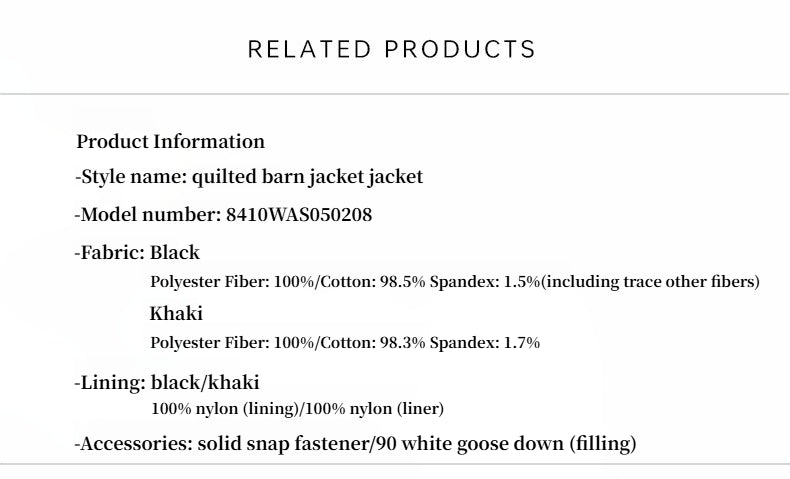Click the "100% nylon (liner)" text
The width and height of the screenshot is (790, 479).
pyautogui.click(x=375, y=409)
